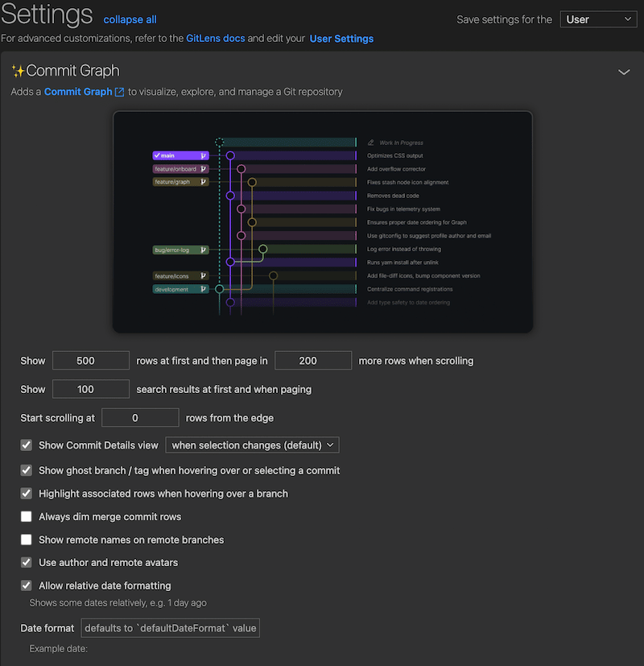This screenshot has height=666, width=644.
Task: Uncheck Use author and remote avatars
Action: click(27, 563)
